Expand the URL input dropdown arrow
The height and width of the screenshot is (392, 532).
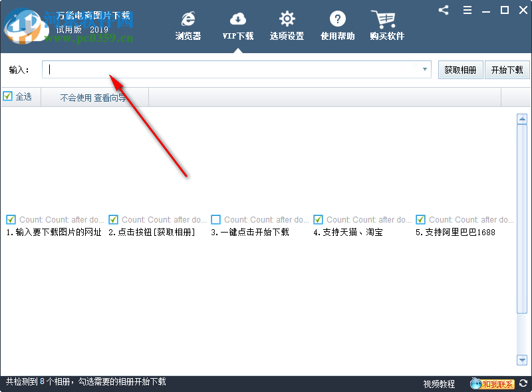(x=424, y=69)
